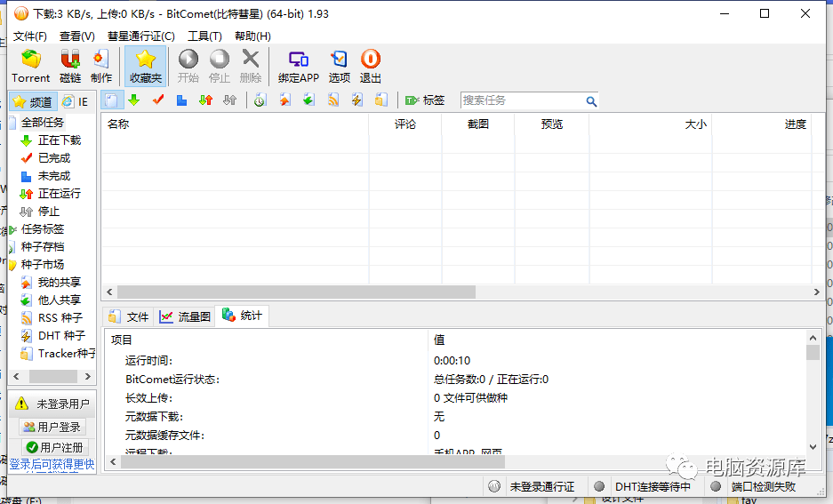The height and width of the screenshot is (504, 833).
Task: Add a magnet link (磁链)
Action: coord(70,67)
